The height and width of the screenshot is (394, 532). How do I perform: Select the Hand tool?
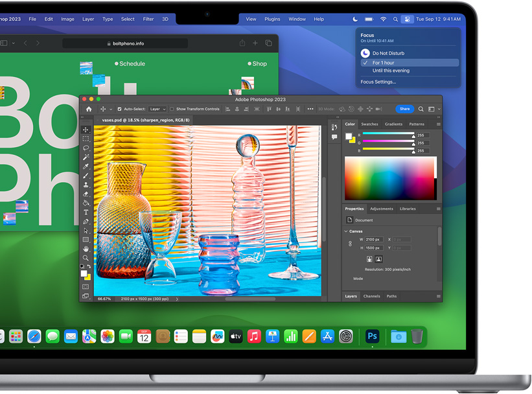(x=86, y=249)
